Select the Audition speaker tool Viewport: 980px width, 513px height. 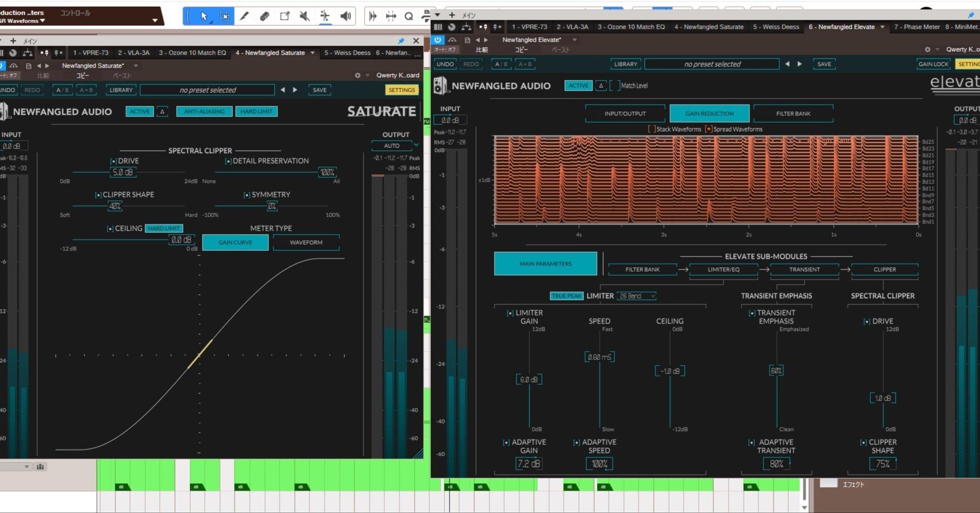tap(345, 16)
